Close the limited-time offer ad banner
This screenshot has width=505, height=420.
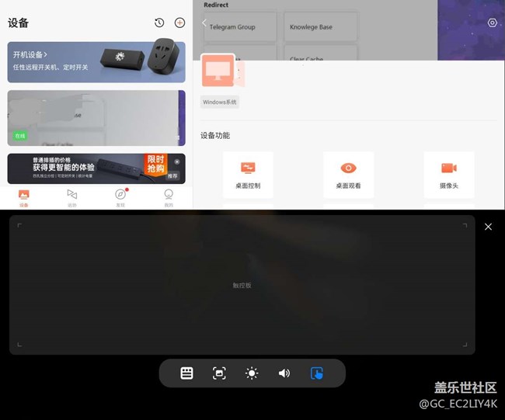(x=177, y=161)
